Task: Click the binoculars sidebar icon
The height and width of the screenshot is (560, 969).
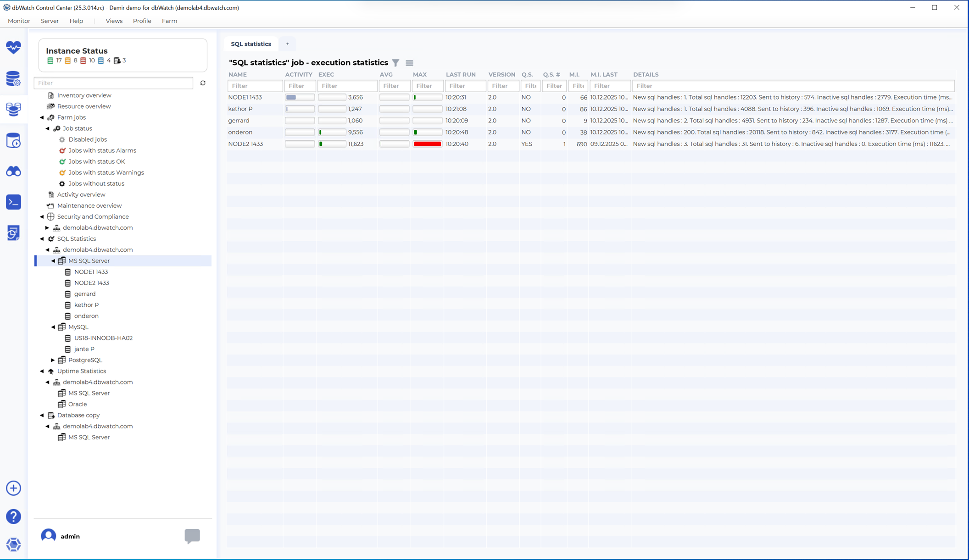Action: click(13, 172)
